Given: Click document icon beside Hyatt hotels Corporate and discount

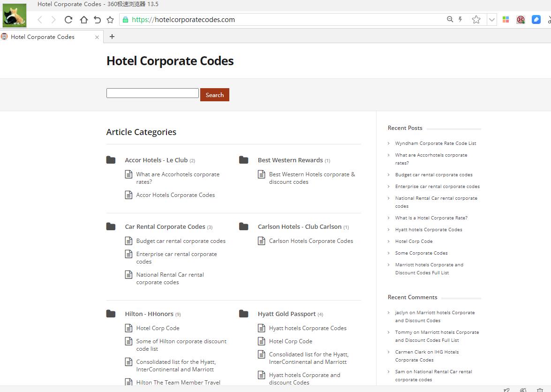Looking at the screenshot, I should click(x=262, y=375).
